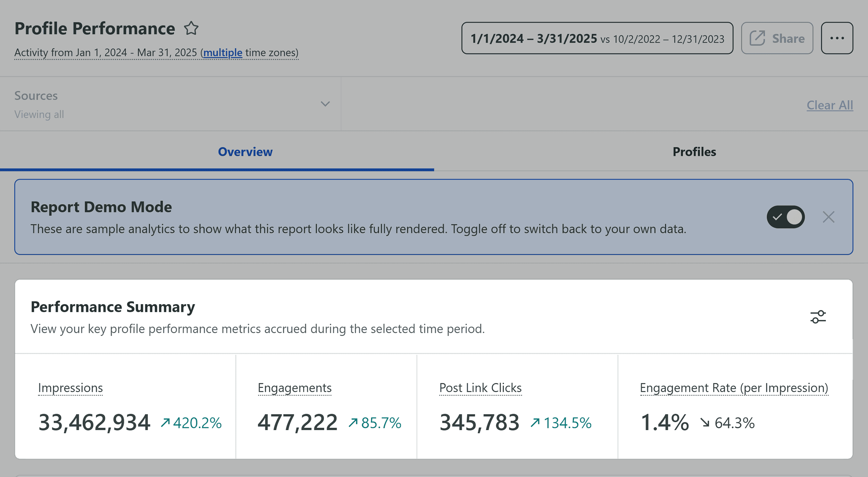Click the Impressions 420.2% growth indicator
The image size is (868, 477).
[192, 423]
